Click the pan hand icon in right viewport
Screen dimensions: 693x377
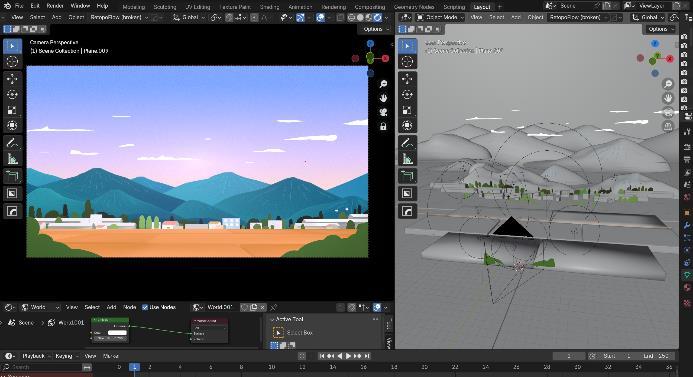pos(668,98)
